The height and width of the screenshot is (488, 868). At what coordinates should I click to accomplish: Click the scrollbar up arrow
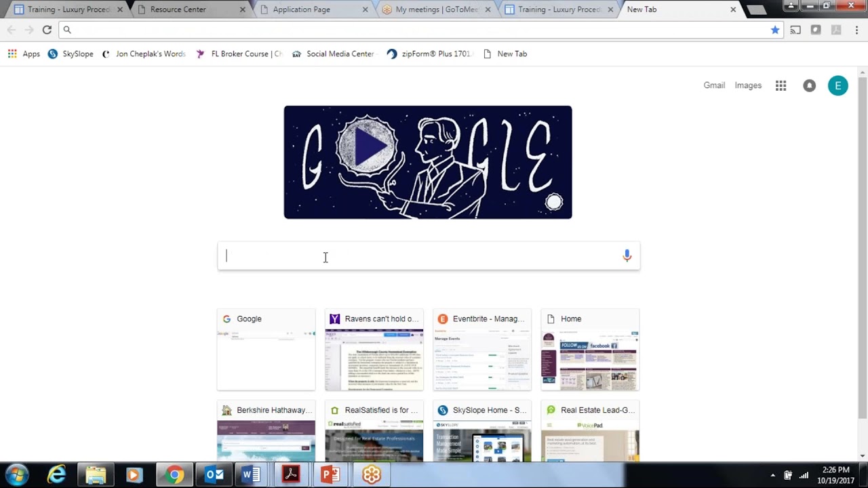863,72
